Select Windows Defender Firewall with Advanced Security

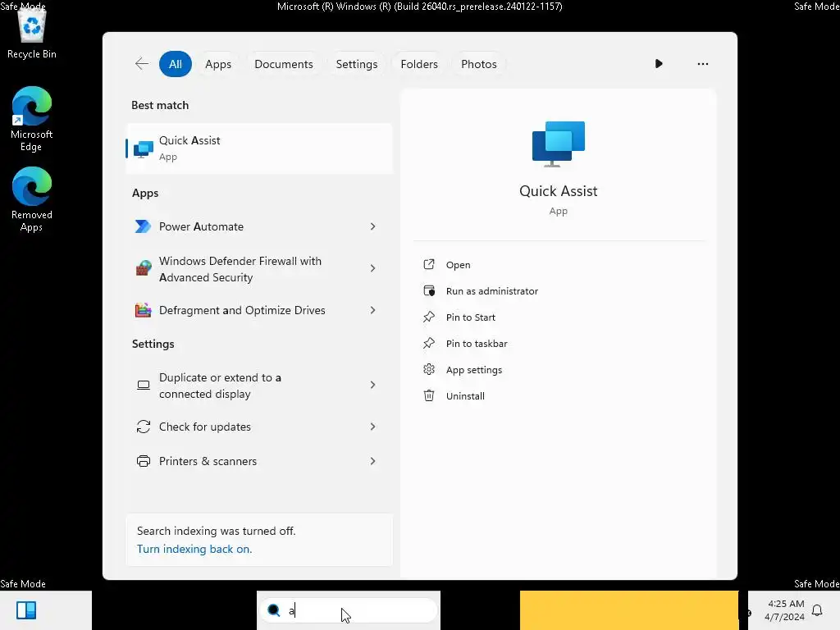[240, 269]
